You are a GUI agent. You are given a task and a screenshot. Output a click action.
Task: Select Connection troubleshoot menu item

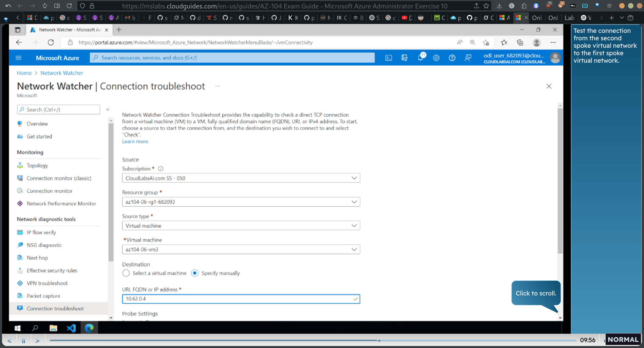[55, 309]
